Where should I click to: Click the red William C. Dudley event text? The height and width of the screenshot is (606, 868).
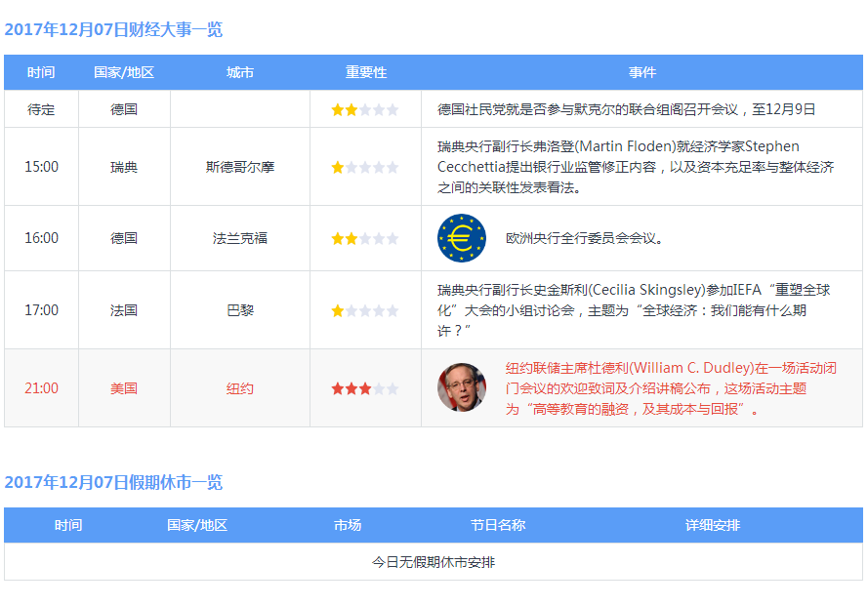click(x=671, y=388)
